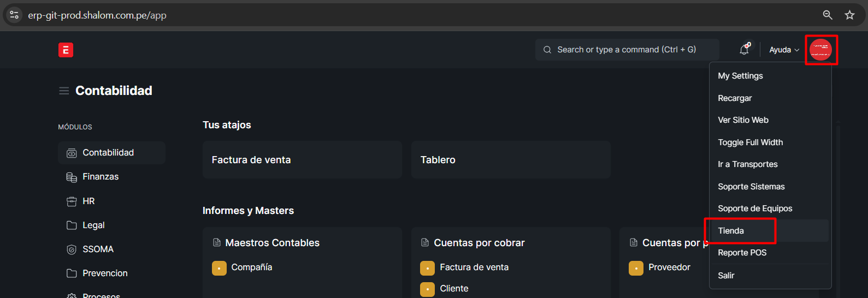The height and width of the screenshot is (298, 868).
Task: Click the red ERP home logo
Action: [66, 50]
